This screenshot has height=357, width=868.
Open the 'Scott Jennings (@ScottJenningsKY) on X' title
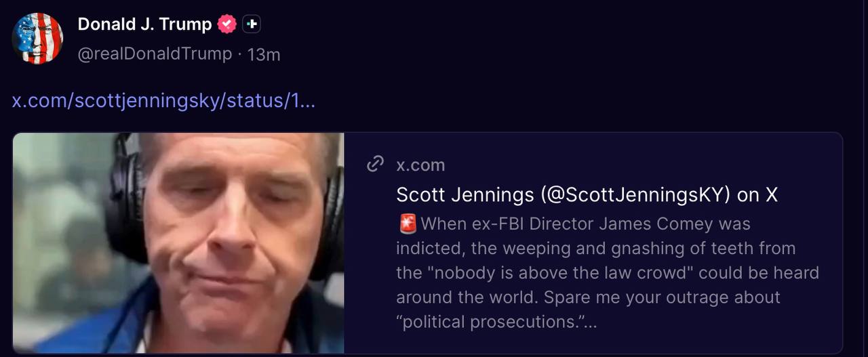coord(587,195)
